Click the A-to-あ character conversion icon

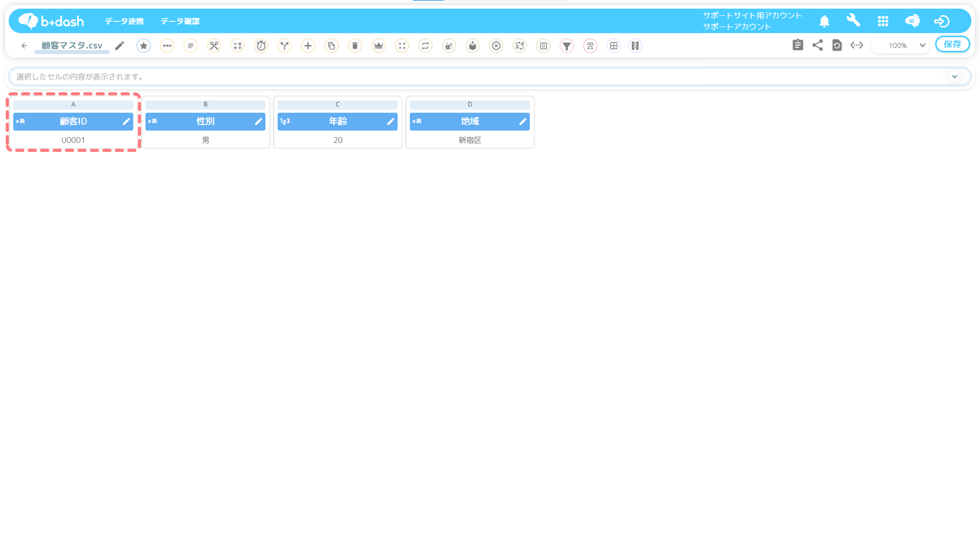(x=520, y=46)
